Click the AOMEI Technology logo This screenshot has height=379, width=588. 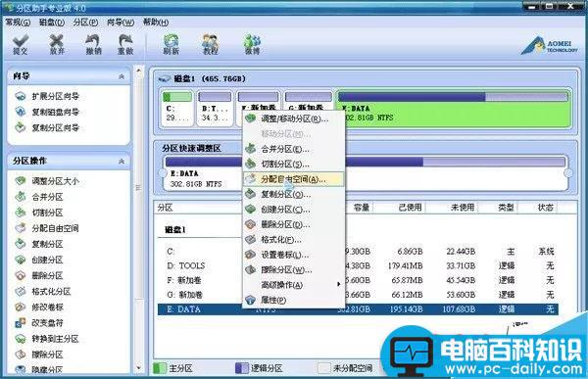coord(550,46)
